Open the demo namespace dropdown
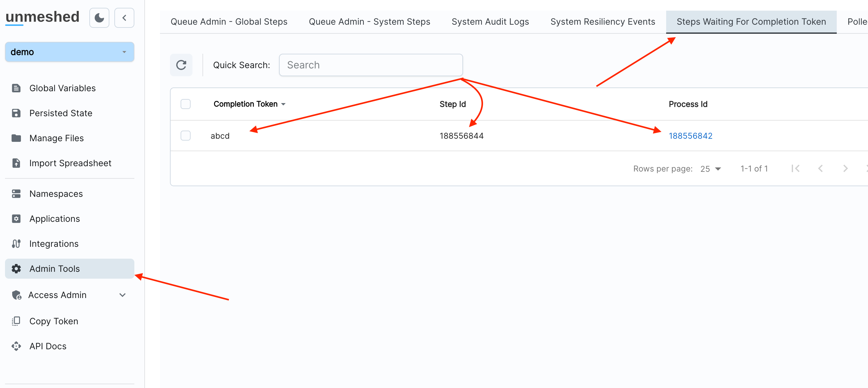Viewport: 868px width, 388px height. [x=69, y=52]
